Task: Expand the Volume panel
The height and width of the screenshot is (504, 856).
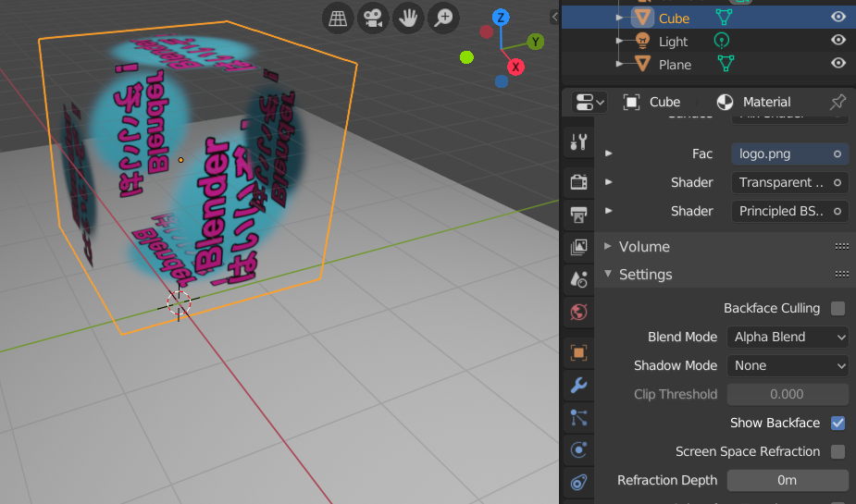Action: (x=608, y=246)
